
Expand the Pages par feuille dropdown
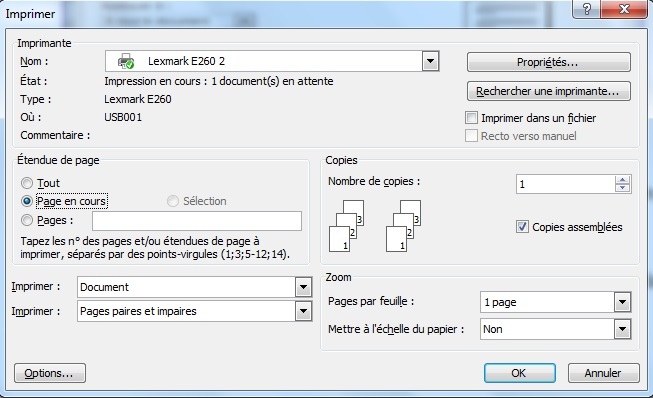[x=622, y=302]
